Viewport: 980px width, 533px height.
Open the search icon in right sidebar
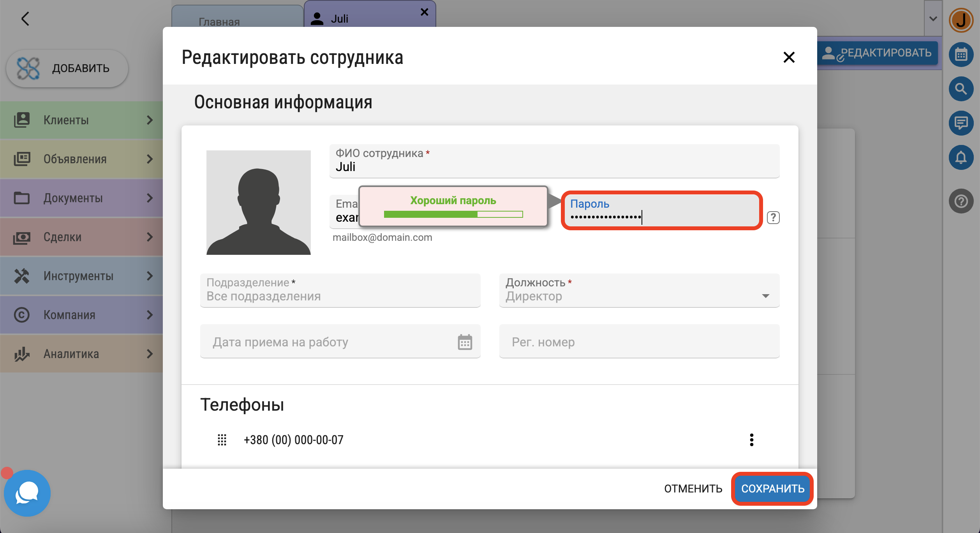pyautogui.click(x=961, y=89)
